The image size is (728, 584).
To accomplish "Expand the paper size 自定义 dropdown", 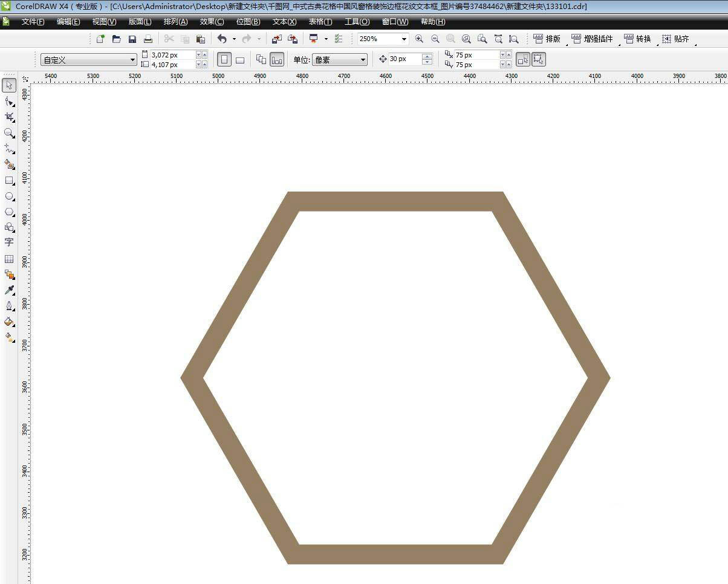I will [132, 60].
